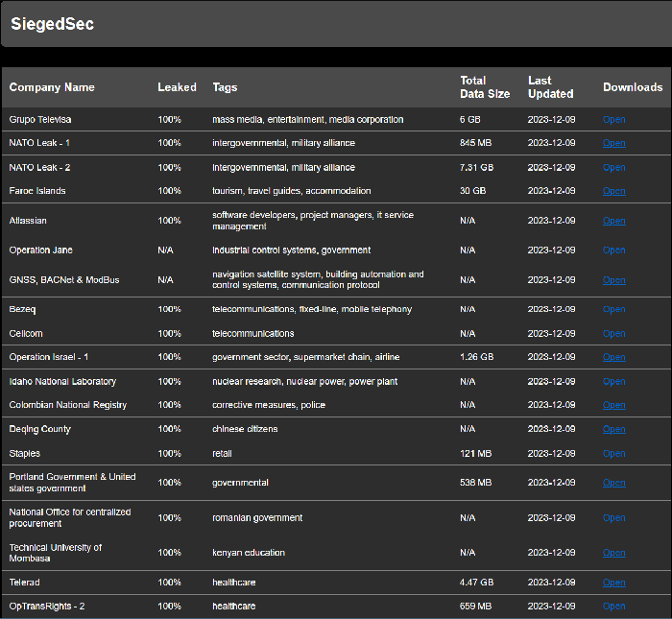
Task: Click the SiegedSec page title
Action: pos(52,24)
